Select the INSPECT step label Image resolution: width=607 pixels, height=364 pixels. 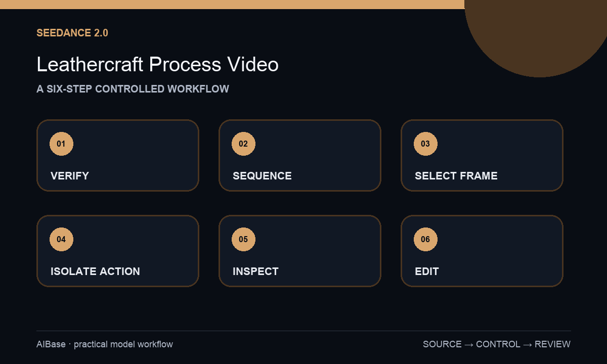(255, 271)
